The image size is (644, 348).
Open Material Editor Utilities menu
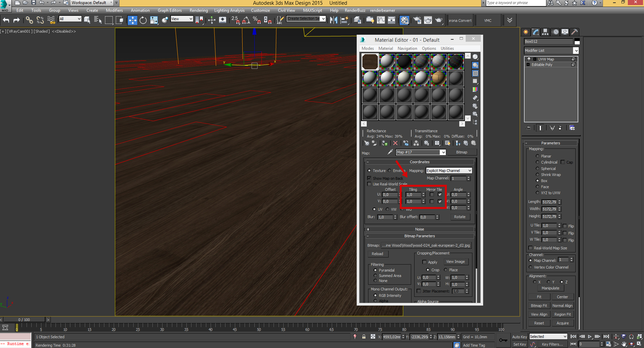(447, 48)
